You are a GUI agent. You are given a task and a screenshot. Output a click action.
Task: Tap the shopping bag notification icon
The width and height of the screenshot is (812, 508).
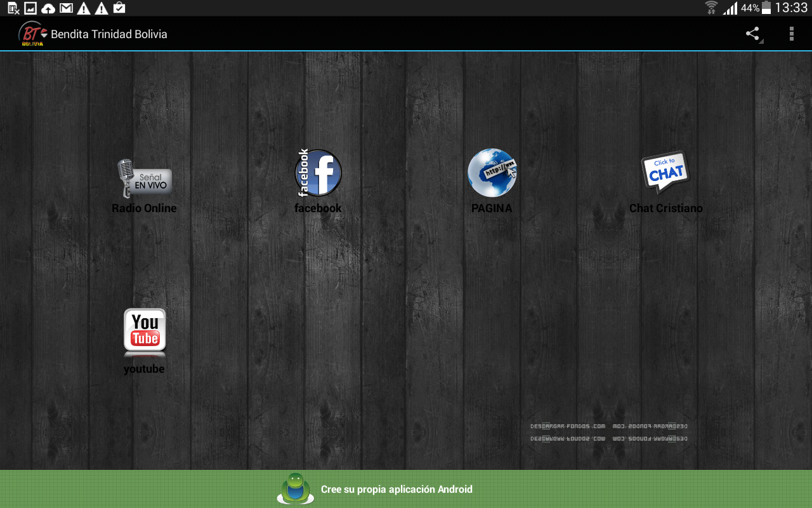coord(119,8)
